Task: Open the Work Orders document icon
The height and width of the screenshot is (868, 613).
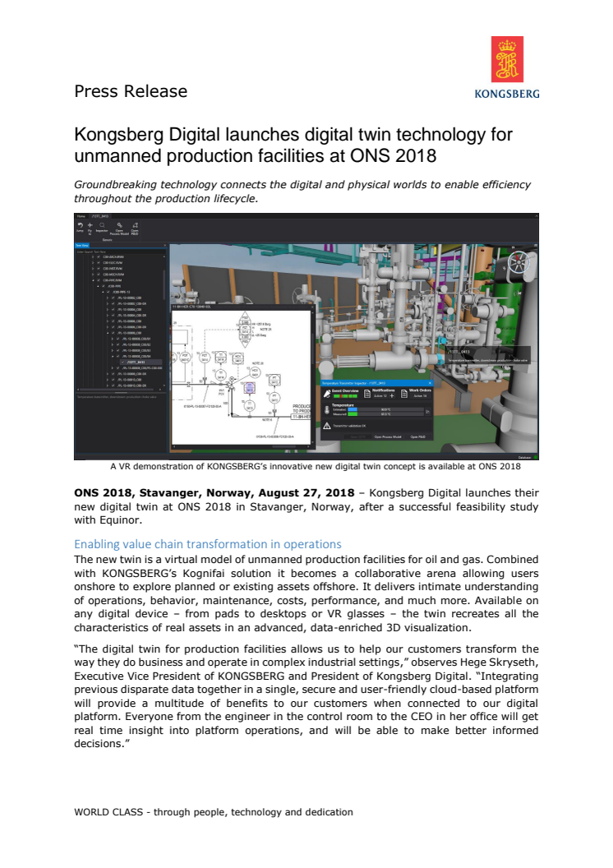Action: pyautogui.click(x=404, y=394)
